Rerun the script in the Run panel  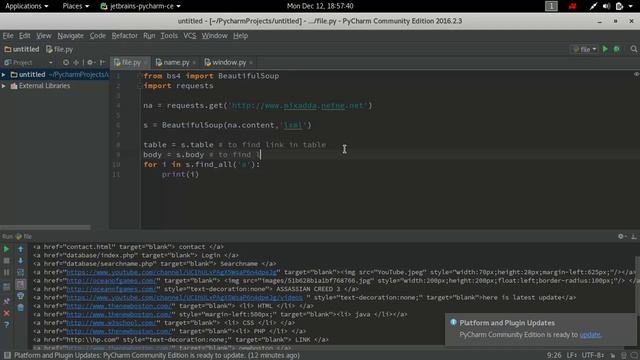pos(7,249)
